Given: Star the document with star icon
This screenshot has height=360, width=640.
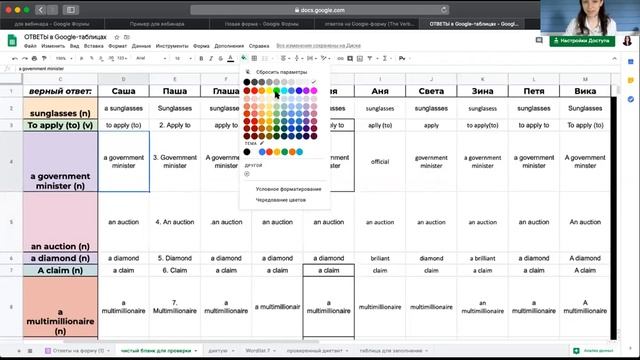Looking at the screenshot, I should (x=117, y=37).
